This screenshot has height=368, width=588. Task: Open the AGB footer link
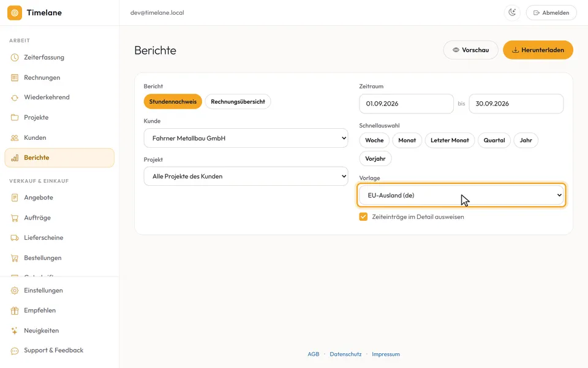click(x=314, y=354)
